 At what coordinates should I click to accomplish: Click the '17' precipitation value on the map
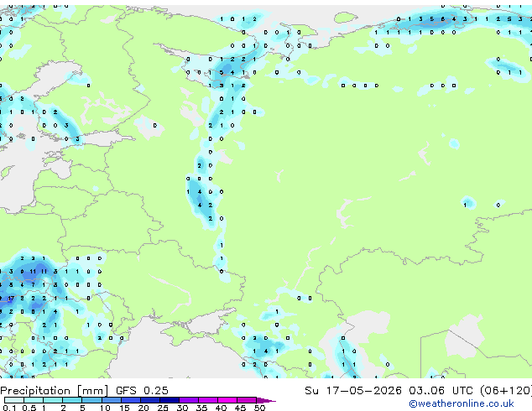[x=11, y=299]
